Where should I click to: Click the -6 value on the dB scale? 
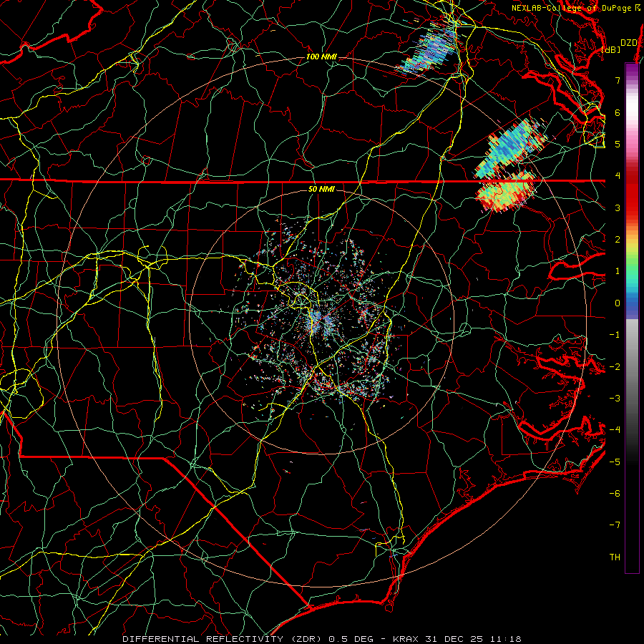(615, 494)
